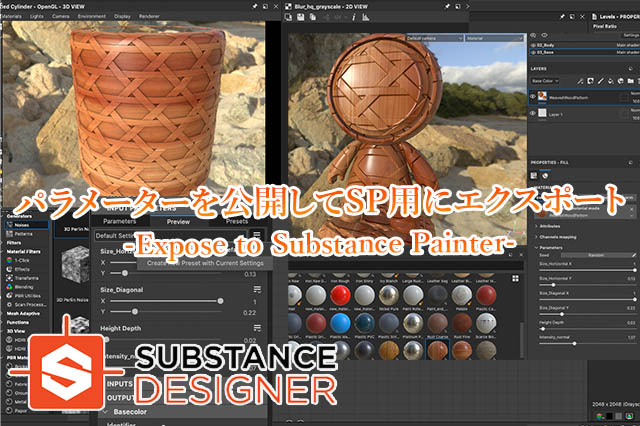Click the first icon in 2D View toolbar

pyautogui.click(x=289, y=17)
